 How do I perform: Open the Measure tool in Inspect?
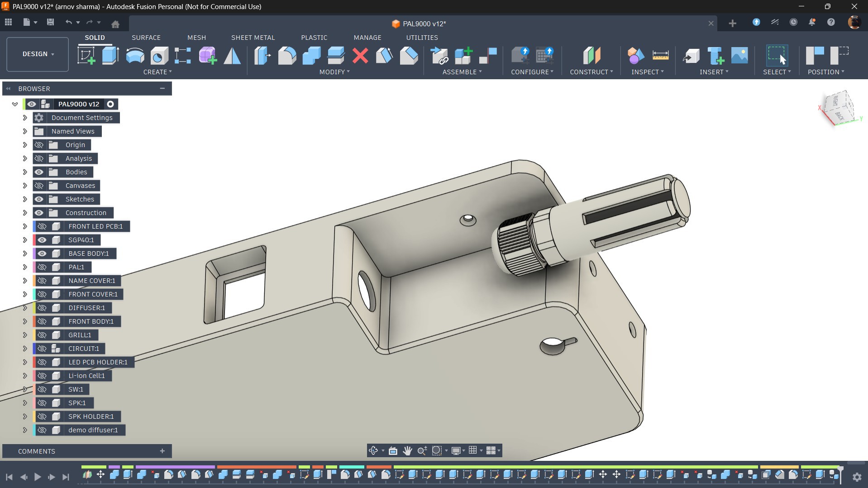660,56
